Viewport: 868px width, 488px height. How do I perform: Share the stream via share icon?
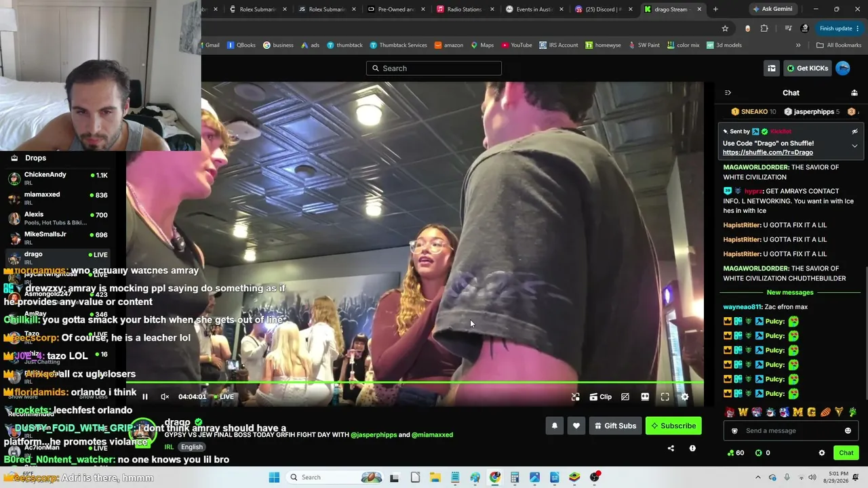coord(671,448)
